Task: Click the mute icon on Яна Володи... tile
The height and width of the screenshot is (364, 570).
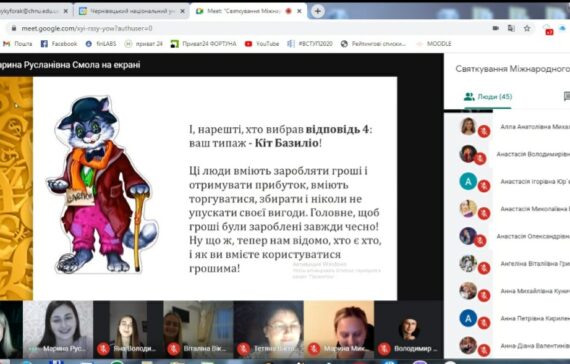Action: (103, 349)
